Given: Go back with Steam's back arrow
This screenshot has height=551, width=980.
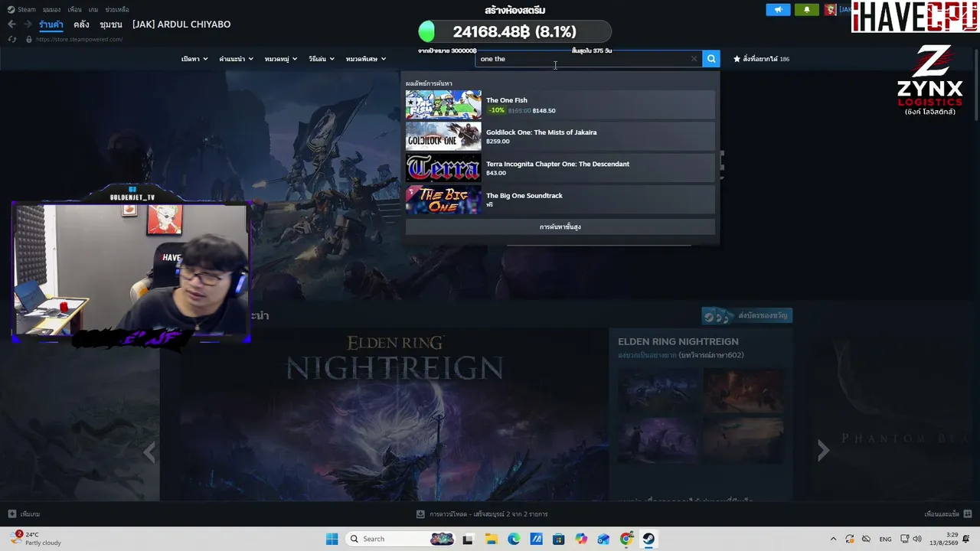Looking at the screenshot, I should click(x=11, y=24).
